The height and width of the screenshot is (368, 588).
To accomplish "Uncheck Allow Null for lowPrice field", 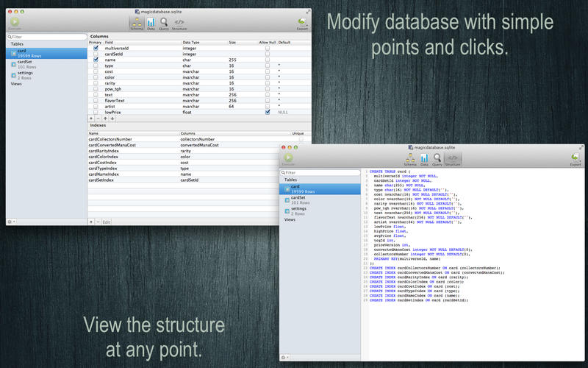I will (x=268, y=113).
